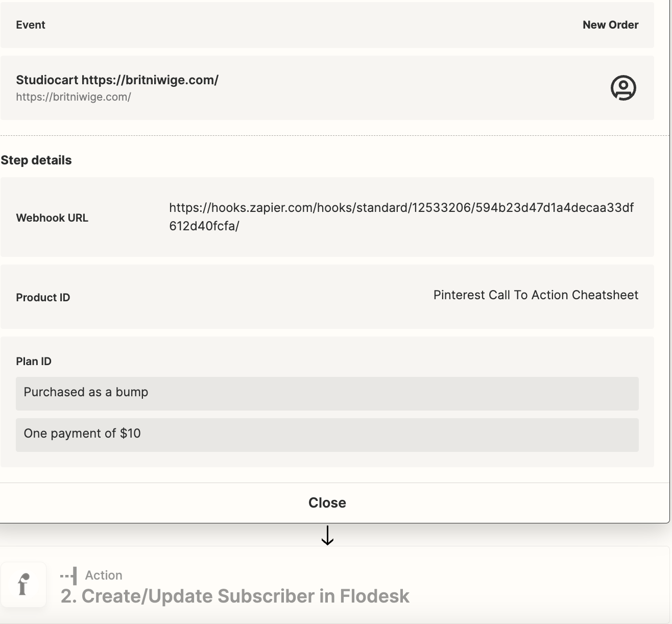Click the Event New Order row
This screenshot has height=624, width=672.
pyautogui.click(x=327, y=25)
